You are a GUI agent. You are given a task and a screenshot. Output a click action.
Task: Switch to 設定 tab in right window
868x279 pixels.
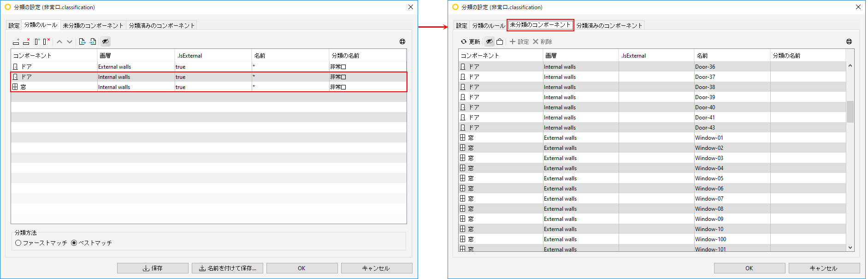[x=462, y=25]
